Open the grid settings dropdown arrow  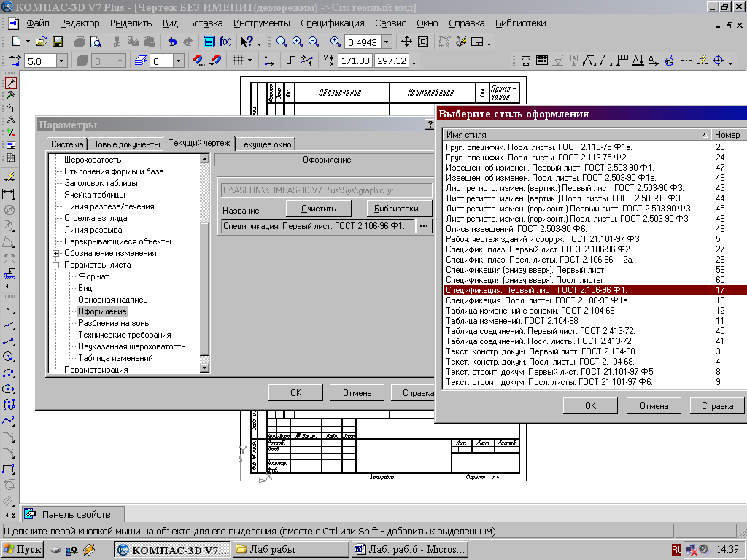click(249, 61)
